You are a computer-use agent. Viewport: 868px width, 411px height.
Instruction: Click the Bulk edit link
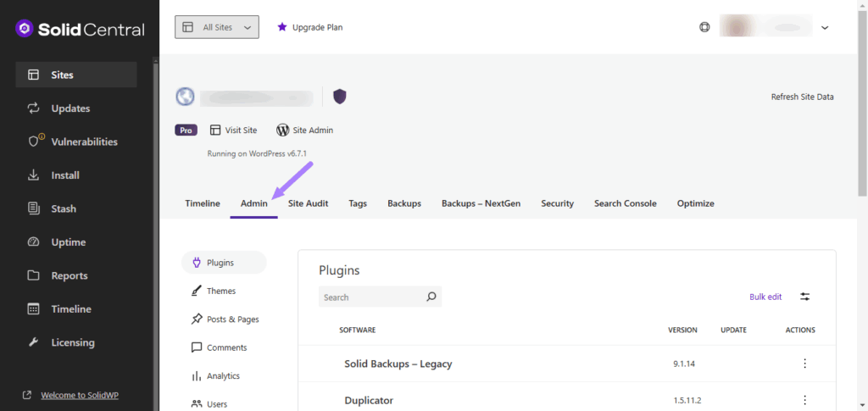[x=765, y=297]
